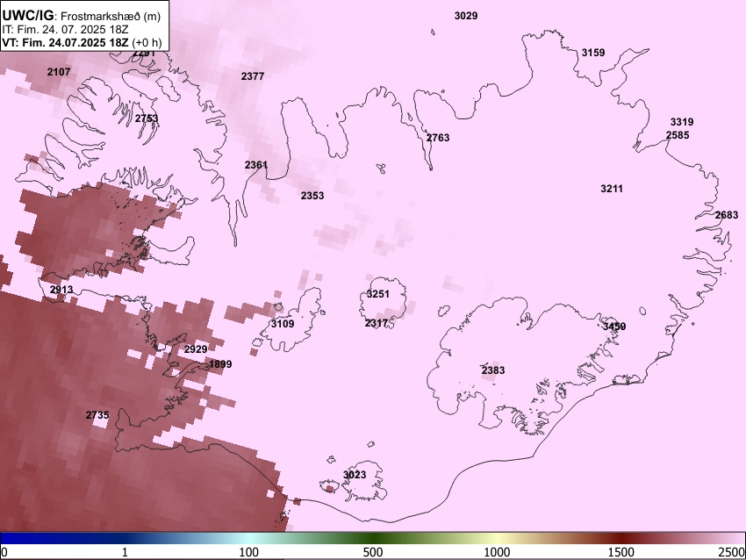
Task: Click the map value 3211
Action: (612, 189)
